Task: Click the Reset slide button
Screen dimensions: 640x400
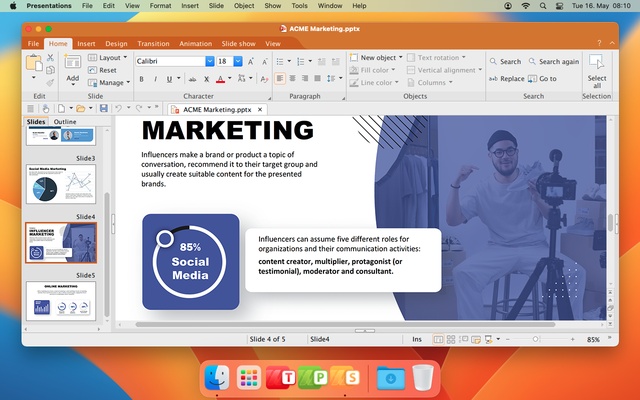Action: [x=102, y=70]
